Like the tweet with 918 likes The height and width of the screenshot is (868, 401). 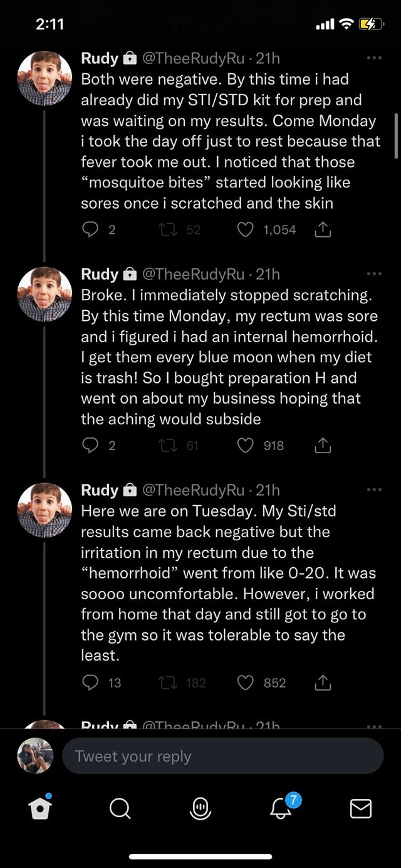pyautogui.click(x=246, y=446)
